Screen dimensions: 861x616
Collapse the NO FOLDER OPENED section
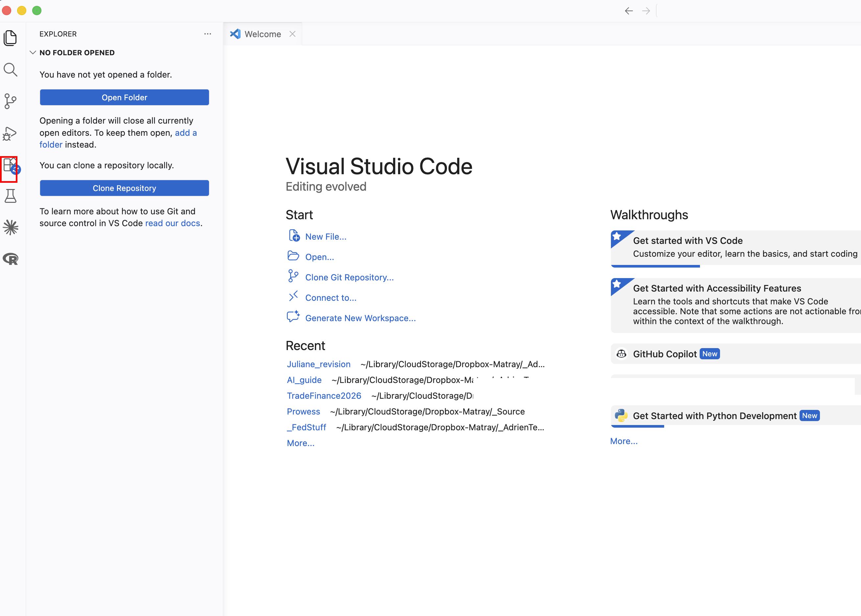click(x=33, y=52)
